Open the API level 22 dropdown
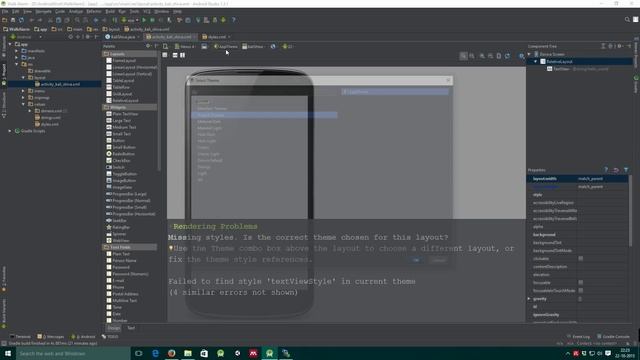640x360 pixels. pos(288,47)
